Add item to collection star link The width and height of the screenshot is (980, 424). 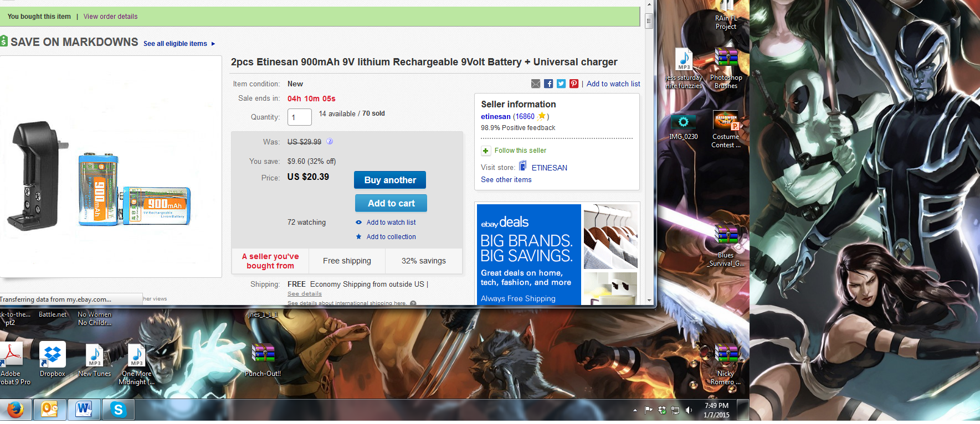(x=386, y=237)
